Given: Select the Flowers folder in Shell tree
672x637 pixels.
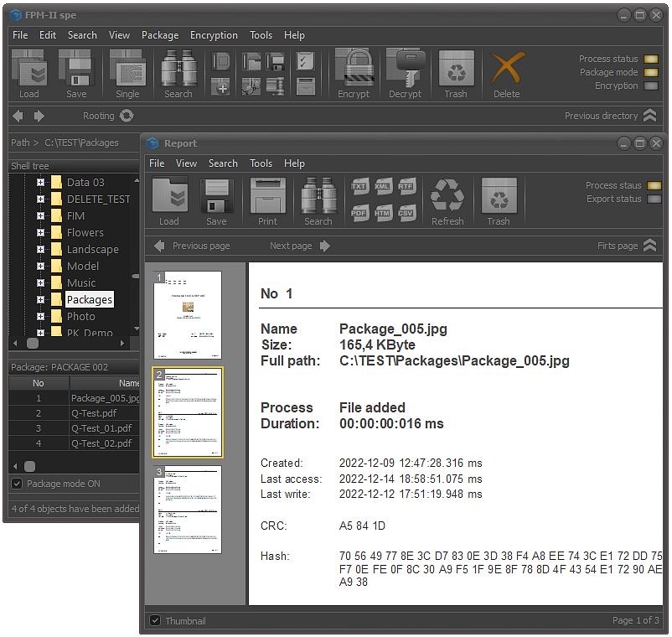Looking at the screenshot, I should (85, 233).
